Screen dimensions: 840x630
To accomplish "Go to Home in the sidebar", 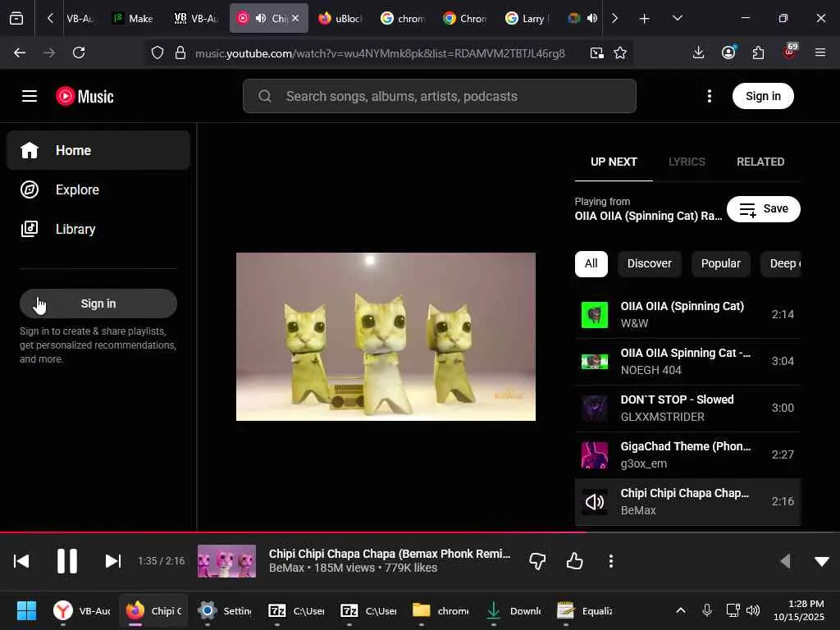I will coord(98,151).
